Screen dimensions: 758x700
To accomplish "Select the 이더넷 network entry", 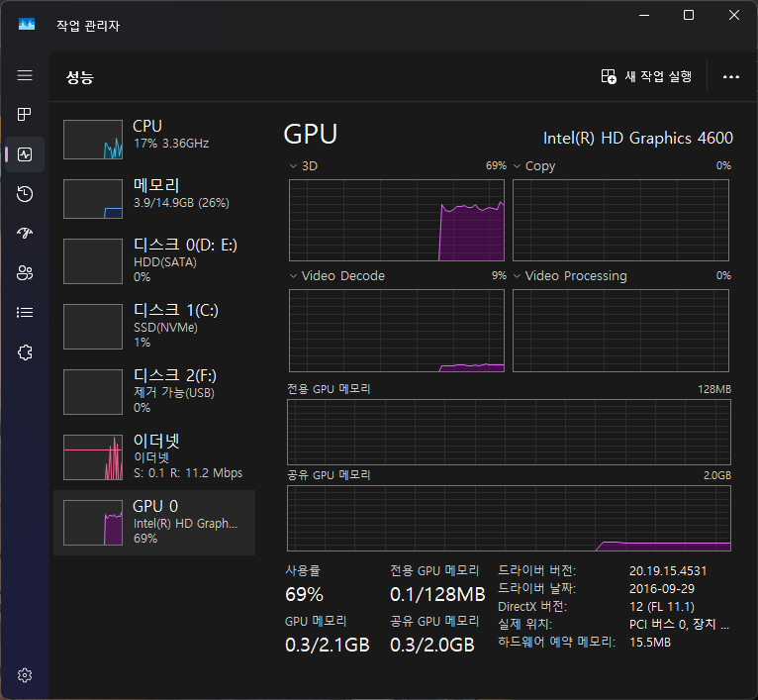I will click(154, 456).
